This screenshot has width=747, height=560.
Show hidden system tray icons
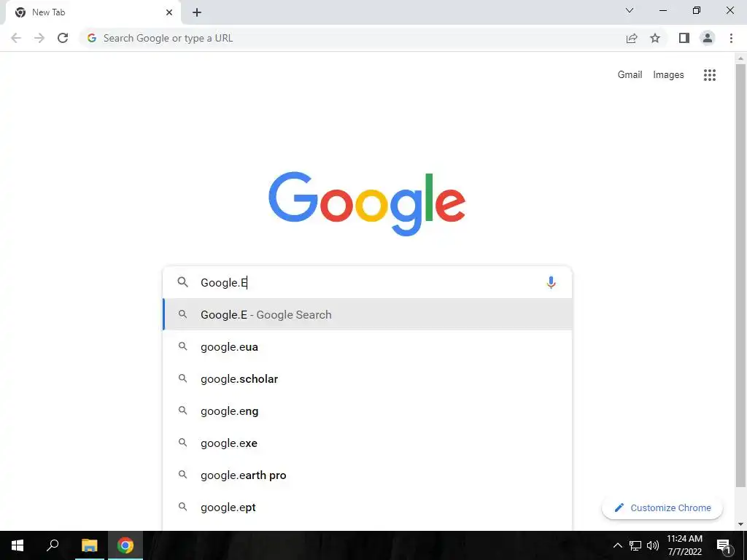click(617, 545)
